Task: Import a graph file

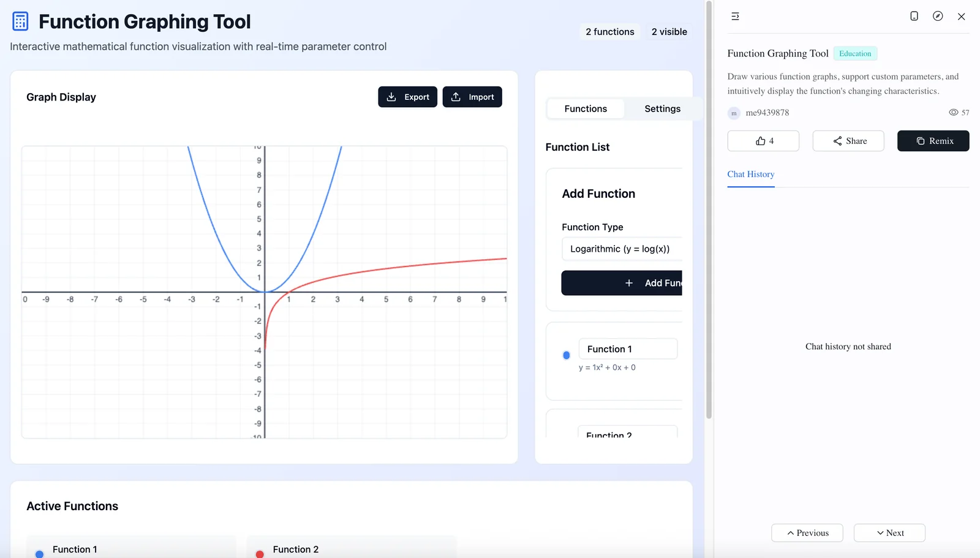Action: click(x=472, y=97)
